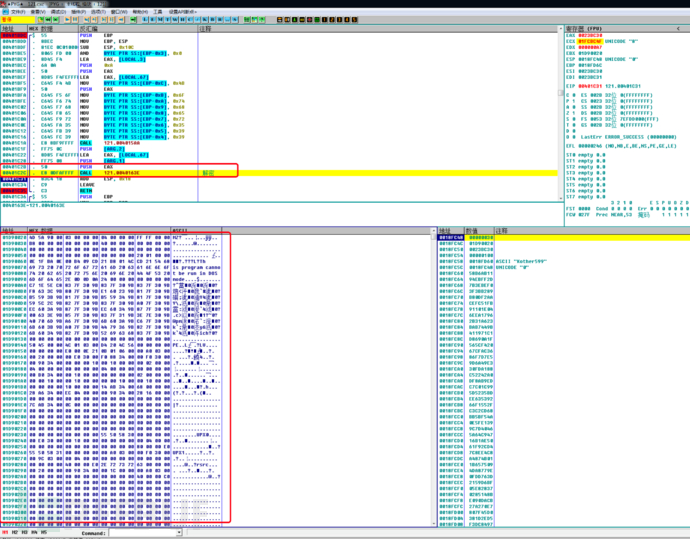The image size is (690, 539).
Task: Click the ECX register UNICODE value line
Action: 602,41
